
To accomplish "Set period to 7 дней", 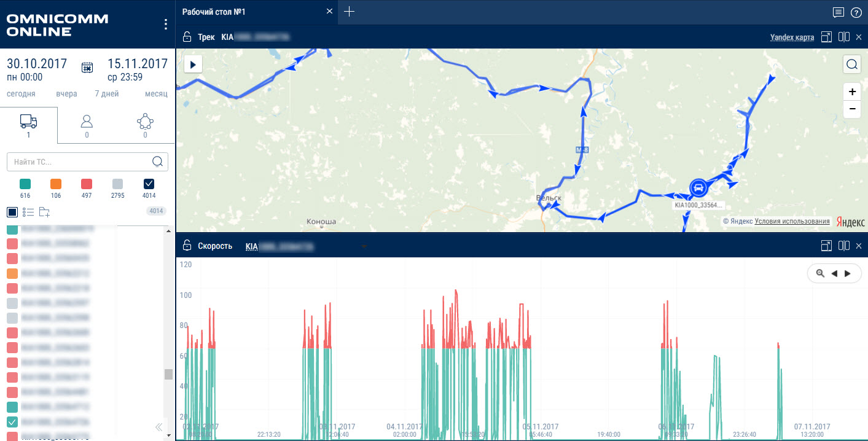I will [x=107, y=94].
